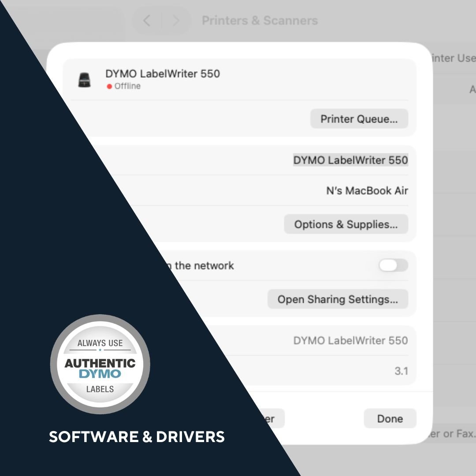Go back using left chevron
476x476 pixels.
[147, 21]
